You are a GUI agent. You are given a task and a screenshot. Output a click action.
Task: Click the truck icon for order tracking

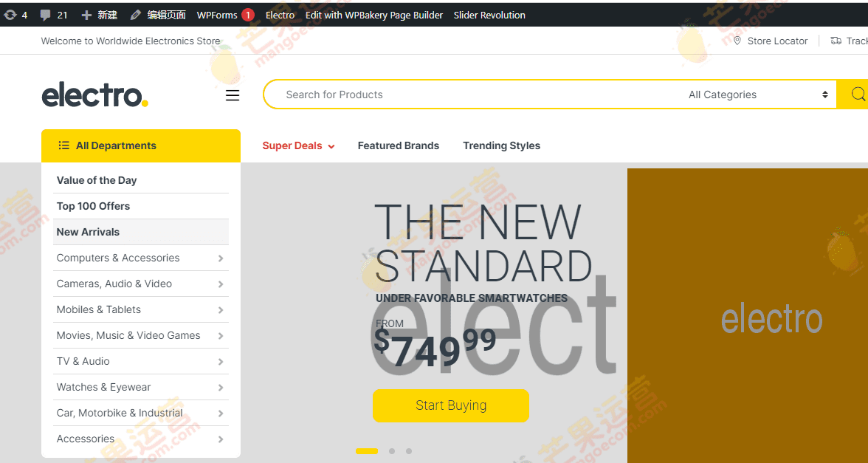(x=837, y=41)
